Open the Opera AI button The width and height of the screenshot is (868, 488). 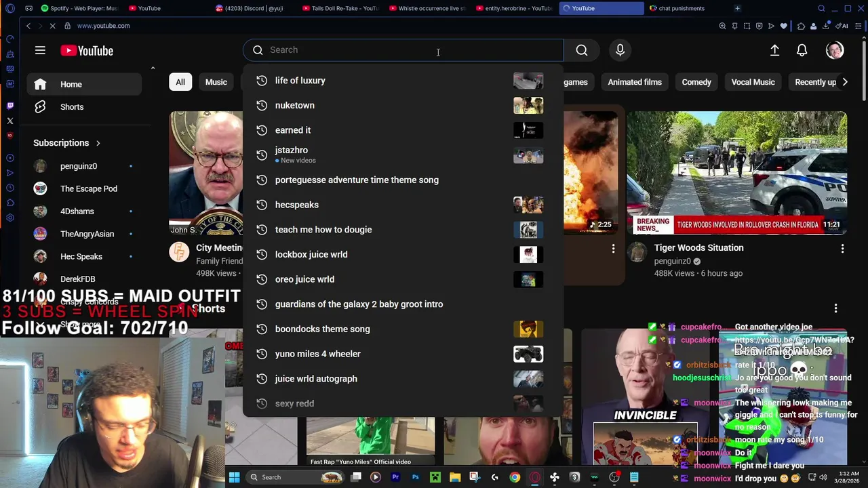click(843, 26)
